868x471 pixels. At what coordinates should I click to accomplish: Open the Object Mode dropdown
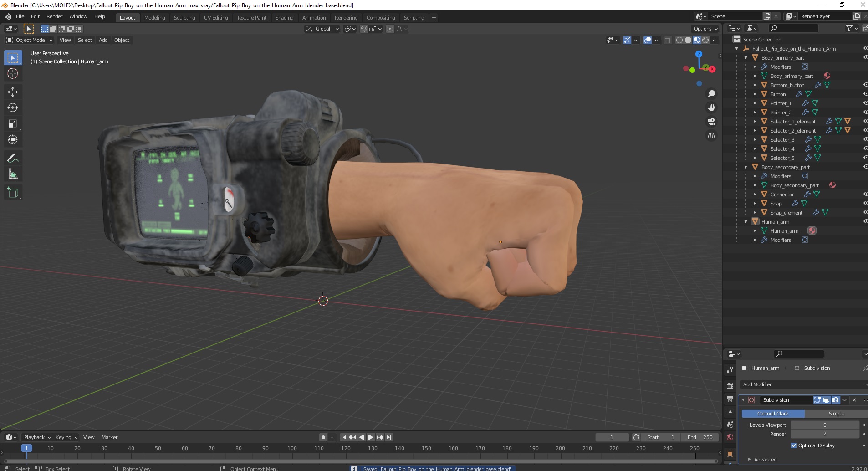[x=30, y=40]
